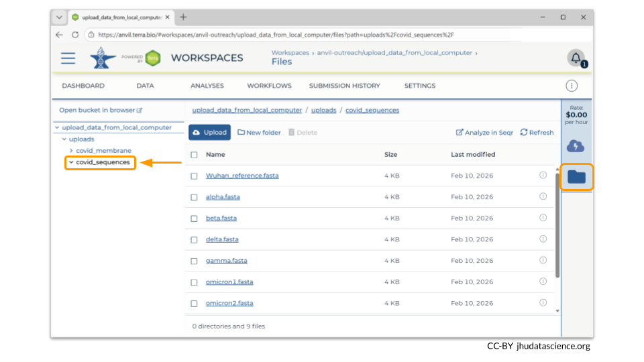Show info for alpha.fasta
Viewport: 644px width, 362px height.
(543, 196)
